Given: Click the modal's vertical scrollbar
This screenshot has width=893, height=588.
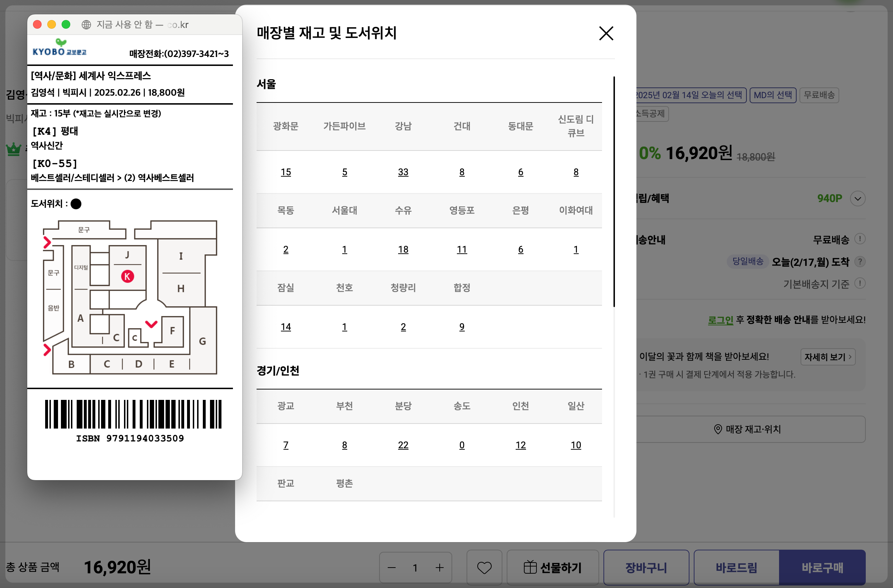Looking at the screenshot, I should [x=614, y=191].
